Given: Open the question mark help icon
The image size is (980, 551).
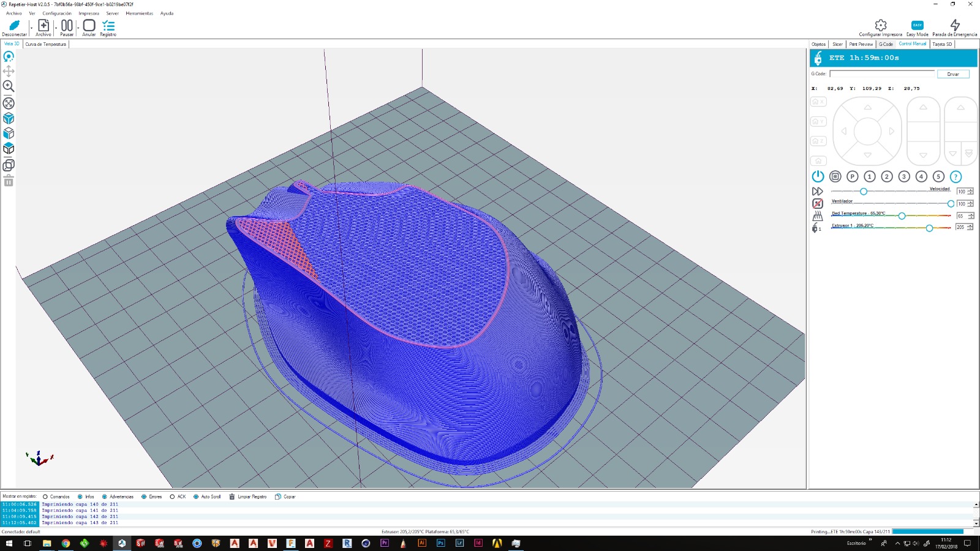Looking at the screenshot, I should pos(956,176).
